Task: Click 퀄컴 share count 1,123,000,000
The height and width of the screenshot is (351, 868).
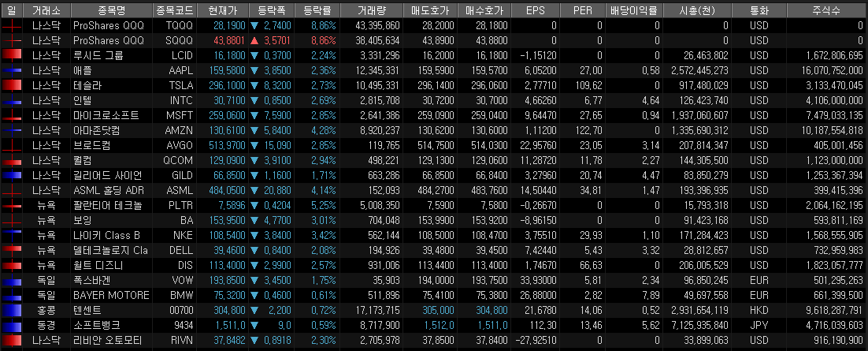Action: [834, 160]
